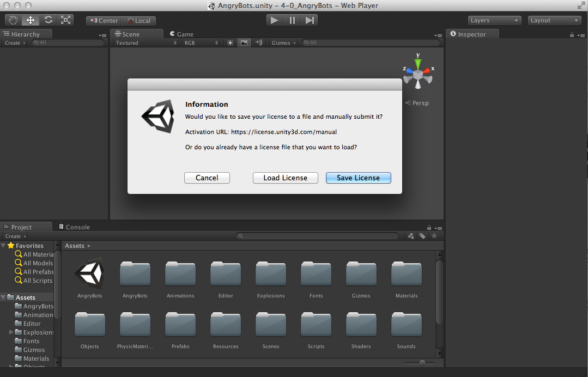Click the blue Z axis of scene gizmo
Viewport: 588px width, 377px height.
409,71
